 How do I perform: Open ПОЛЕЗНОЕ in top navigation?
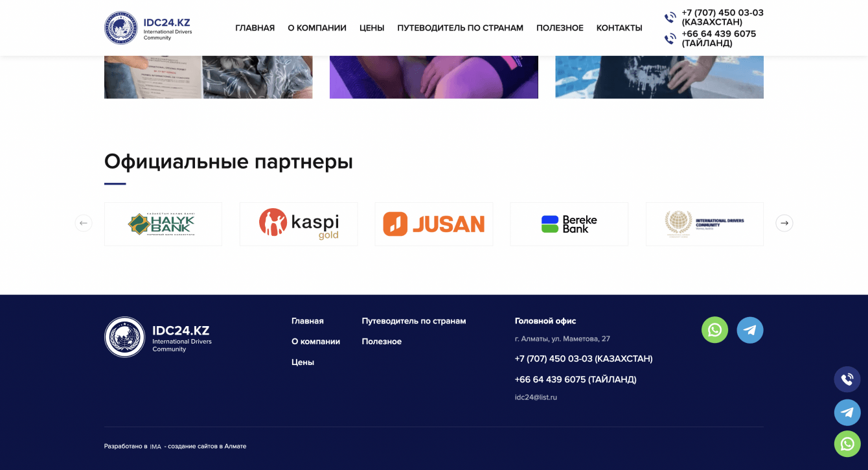click(x=560, y=28)
